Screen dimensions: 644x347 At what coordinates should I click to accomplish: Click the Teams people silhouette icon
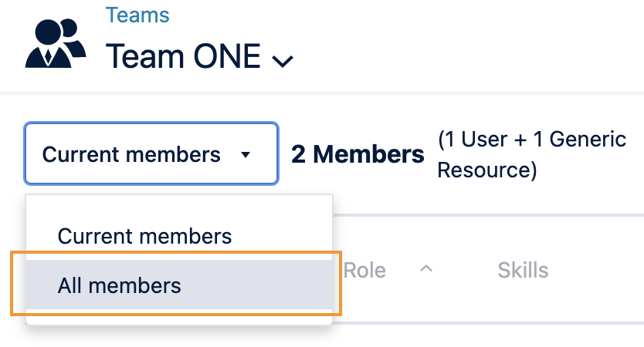click(x=55, y=44)
